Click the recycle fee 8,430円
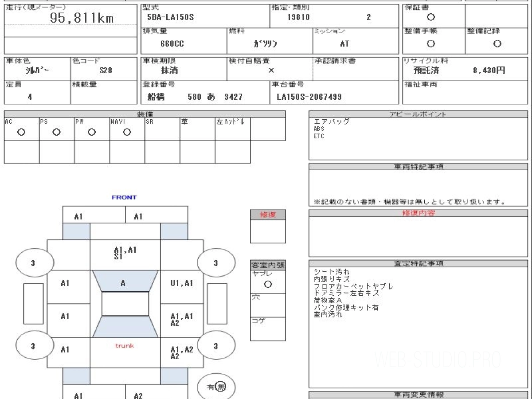The width and height of the screenshot is (532, 399). point(489,70)
